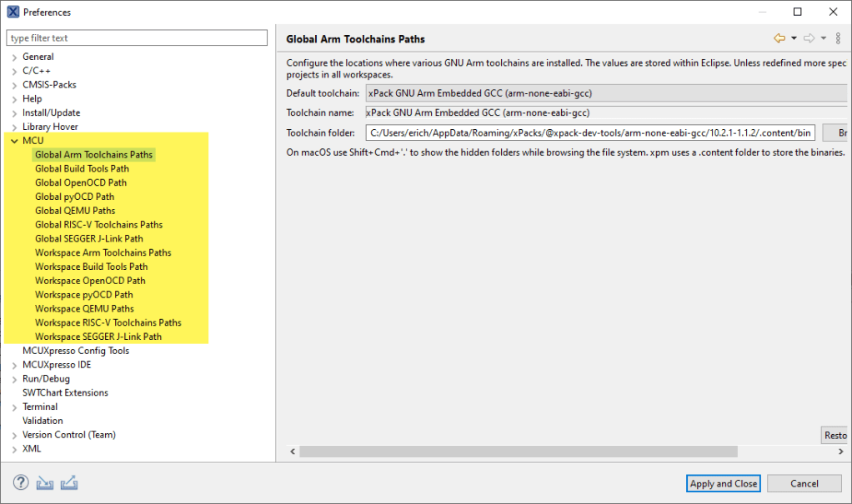Expand the Run/Debug category
This screenshot has width=852, height=504.
[14, 379]
